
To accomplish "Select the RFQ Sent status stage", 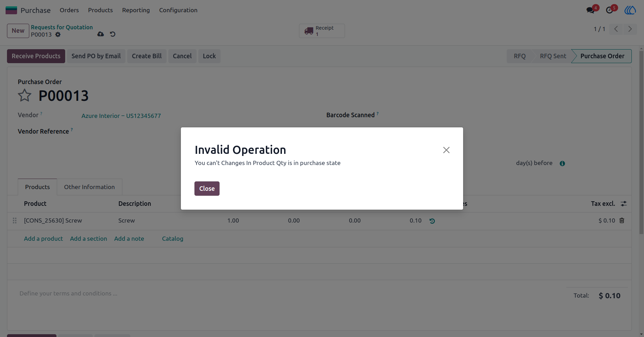I will (x=553, y=56).
